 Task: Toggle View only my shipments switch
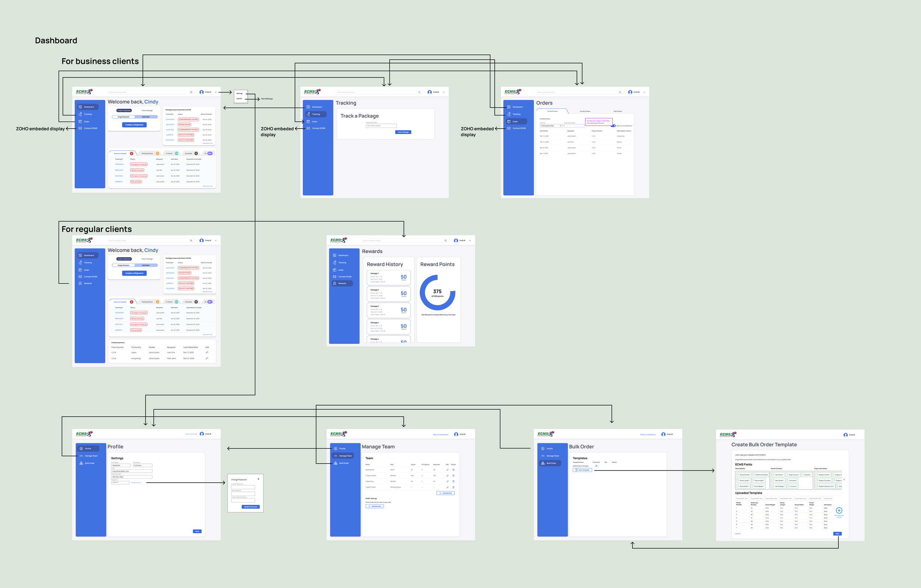point(613,126)
